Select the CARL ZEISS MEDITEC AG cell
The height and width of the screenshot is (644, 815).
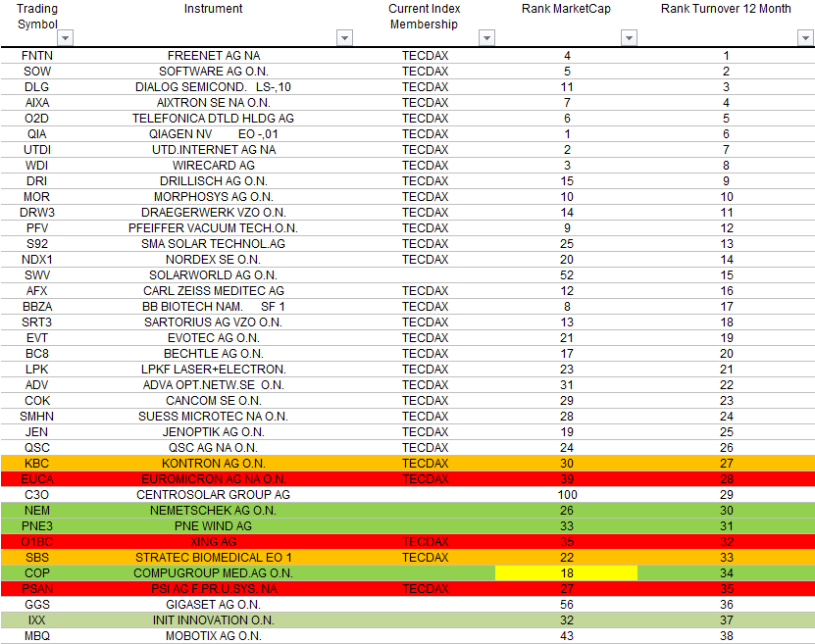(x=214, y=291)
